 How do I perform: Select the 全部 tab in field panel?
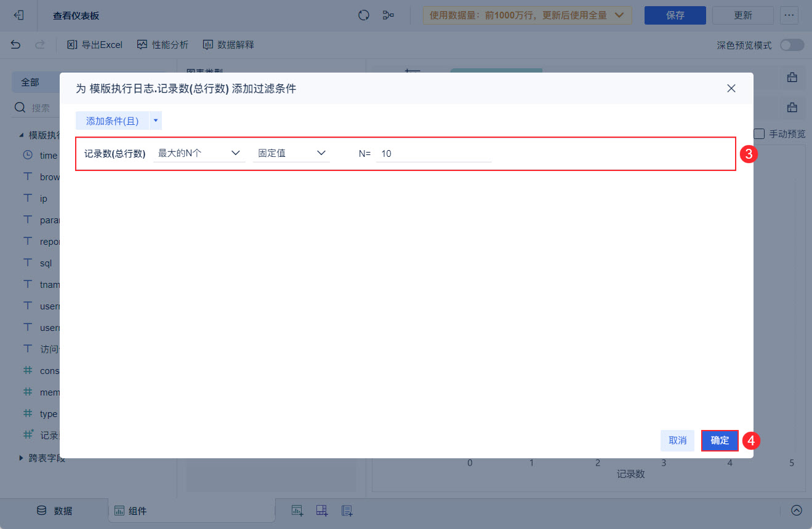(x=30, y=82)
